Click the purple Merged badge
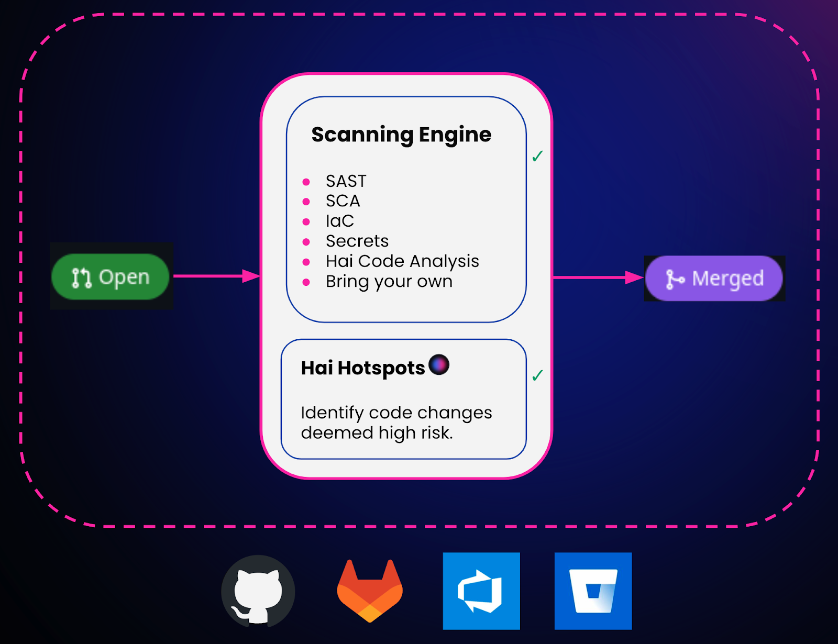 point(714,278)
